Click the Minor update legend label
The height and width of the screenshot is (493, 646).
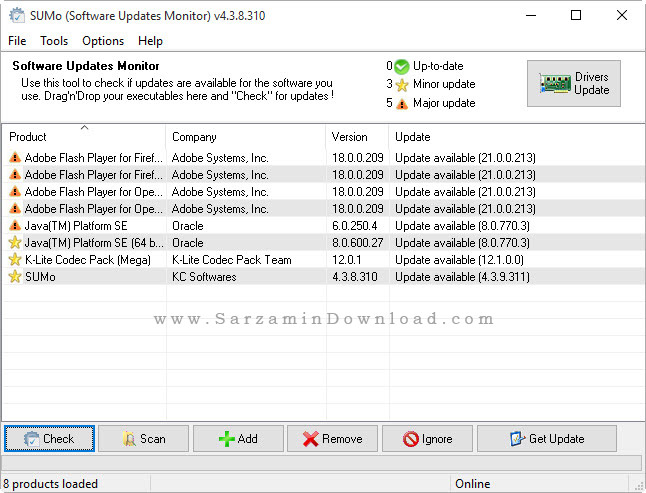click(x=444, y=84)
